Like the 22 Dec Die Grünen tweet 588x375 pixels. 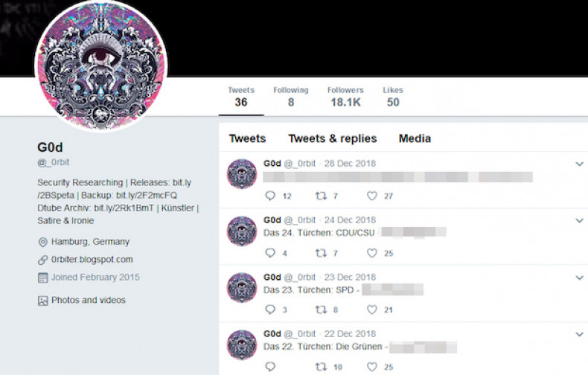pos(371,367)
